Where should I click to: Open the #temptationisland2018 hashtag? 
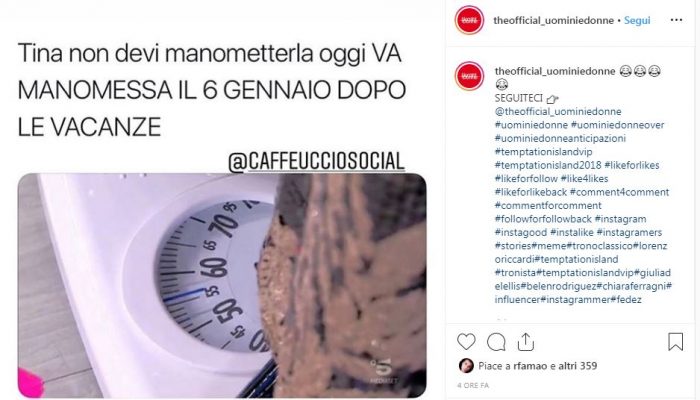pos(548,165)
